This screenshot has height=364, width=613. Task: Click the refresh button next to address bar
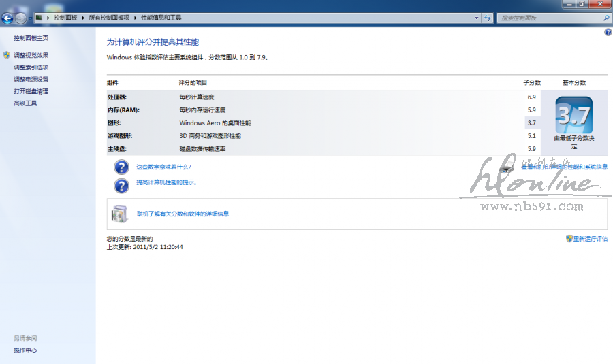pyautogui.click(x=488, y=18)
